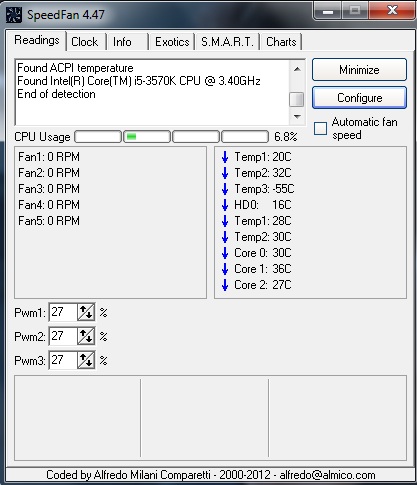Click the first CPU usage bar
This screenshot has height=485, width=417.
(98, 137)
